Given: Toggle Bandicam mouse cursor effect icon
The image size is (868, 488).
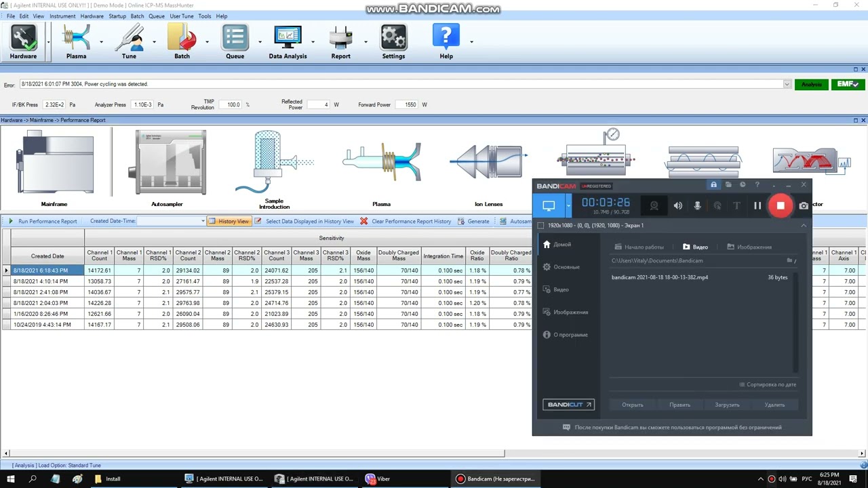Looking at the screenshot, I should pos(717,205).
